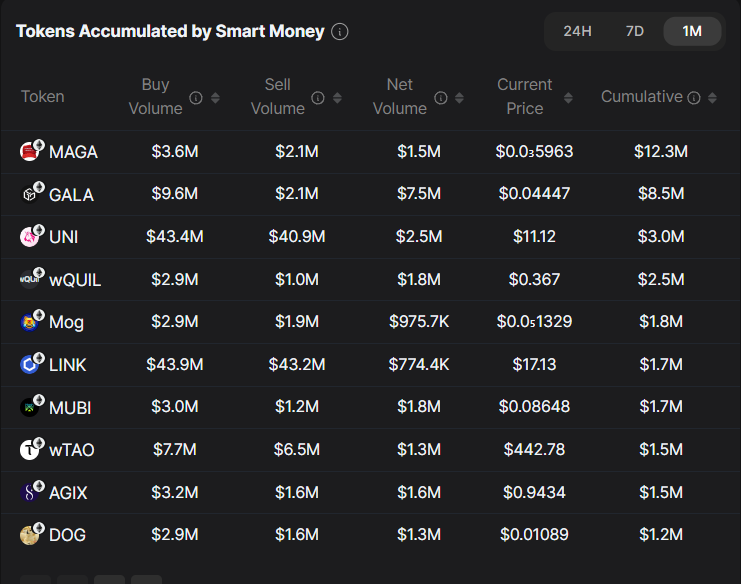Click DOG price $0.01089

tap(534, 534)
